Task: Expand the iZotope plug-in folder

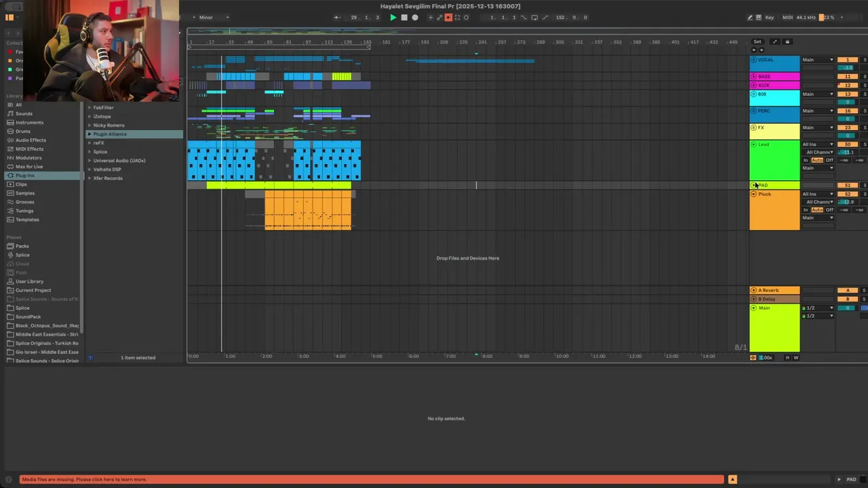Action: coord(90,117)
